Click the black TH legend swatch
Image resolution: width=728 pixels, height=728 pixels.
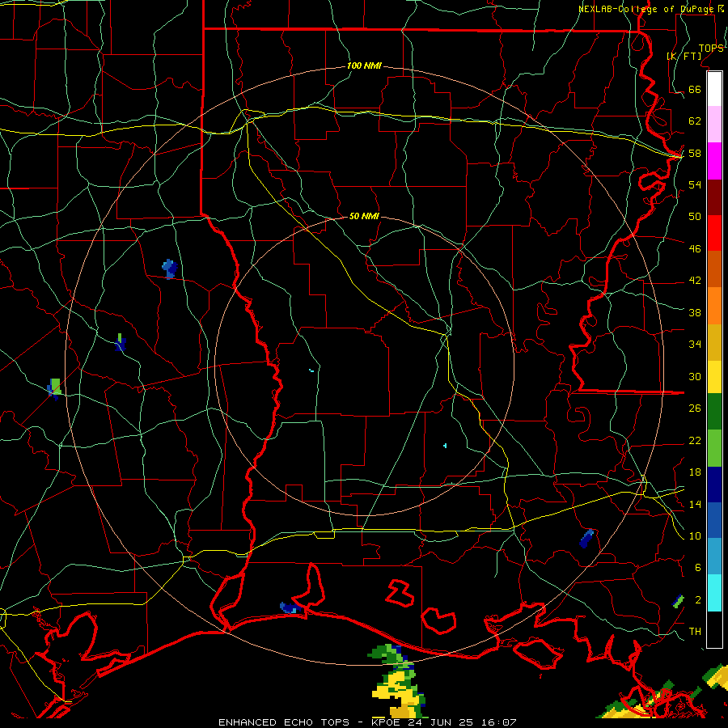tap(714, 629)
